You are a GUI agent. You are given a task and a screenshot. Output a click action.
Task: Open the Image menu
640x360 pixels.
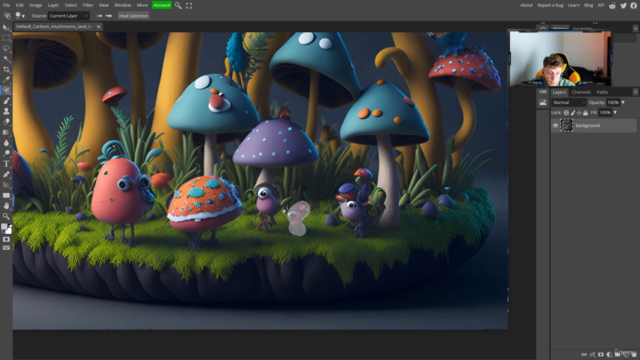(36, 5)
